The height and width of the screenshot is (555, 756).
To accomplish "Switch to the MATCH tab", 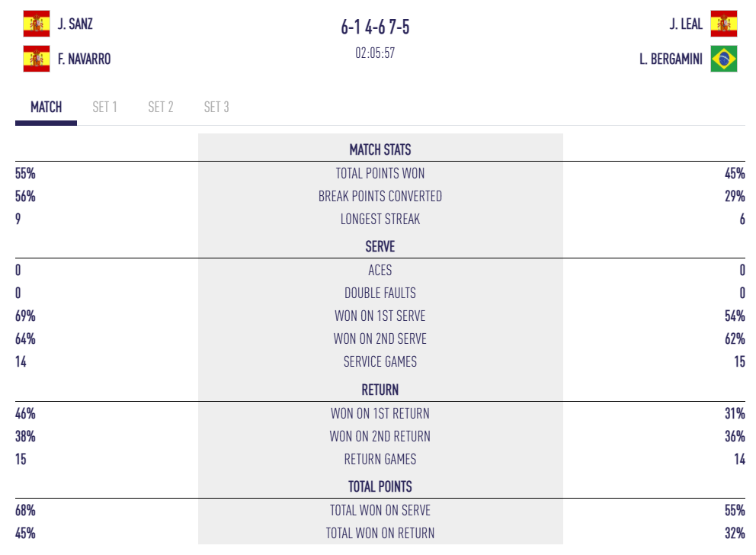I will click(x=46, y=107).
